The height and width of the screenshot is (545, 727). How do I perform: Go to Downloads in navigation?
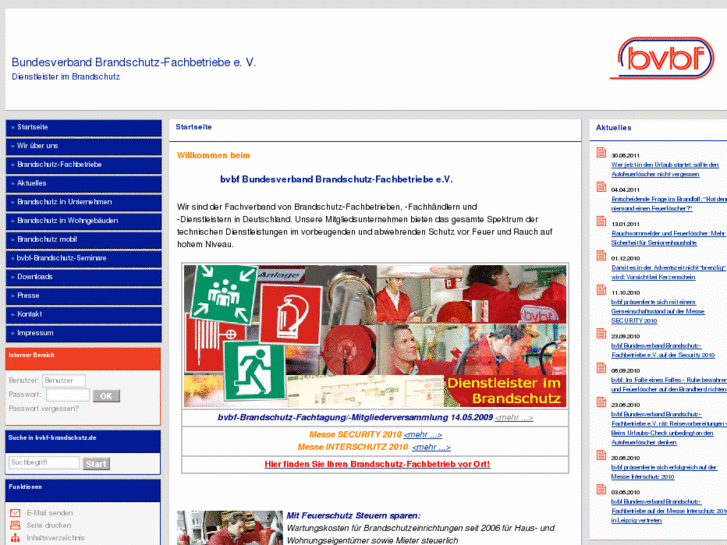[83, 277]
